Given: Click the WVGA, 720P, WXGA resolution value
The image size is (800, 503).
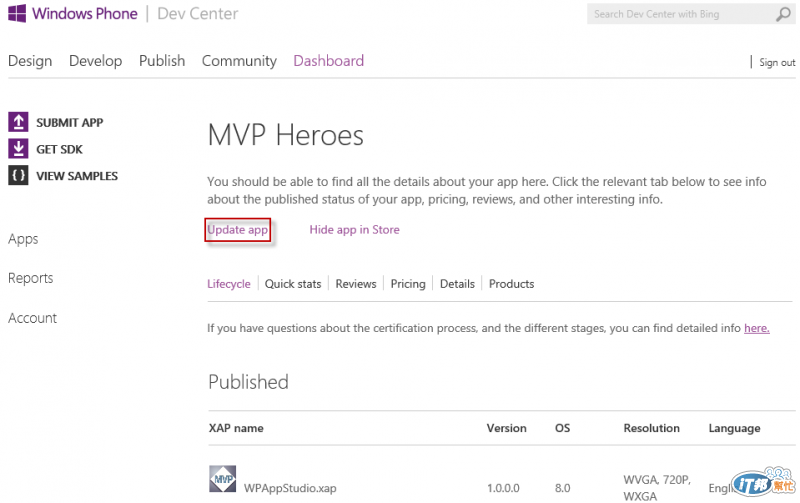Looking at the screenshot, I should (x=657, y=488).
